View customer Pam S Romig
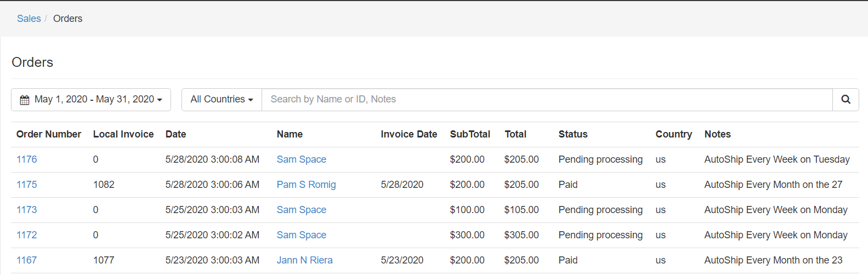 306,185
